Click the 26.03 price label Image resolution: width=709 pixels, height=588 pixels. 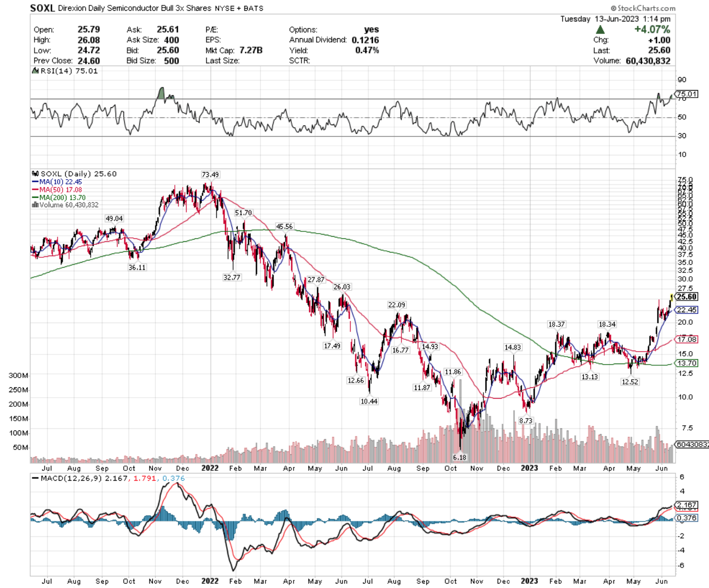342,287
